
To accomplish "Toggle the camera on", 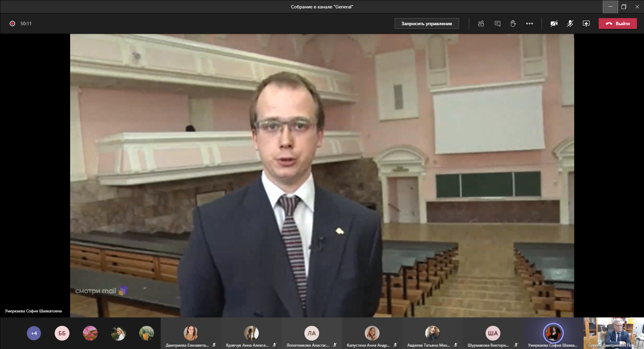I will pos(554,24).
